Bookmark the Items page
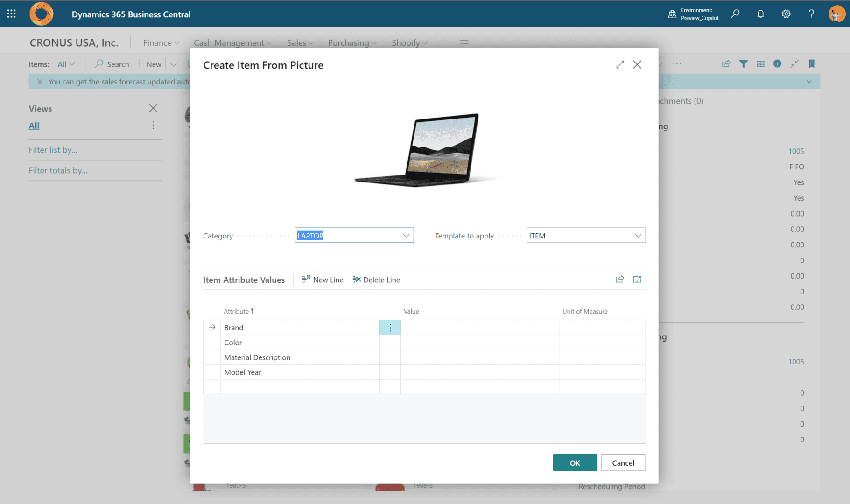Screen dimensions: 850x504 click(812, 64)
